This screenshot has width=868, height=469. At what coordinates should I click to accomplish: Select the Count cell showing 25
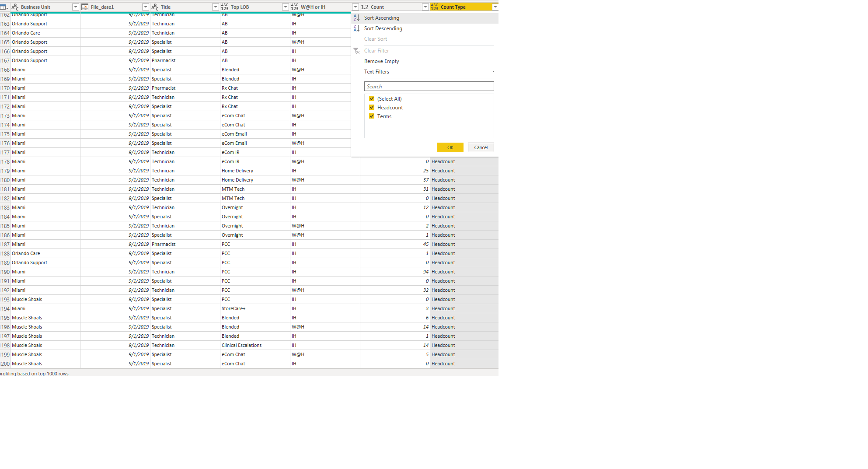click(395, 171)
